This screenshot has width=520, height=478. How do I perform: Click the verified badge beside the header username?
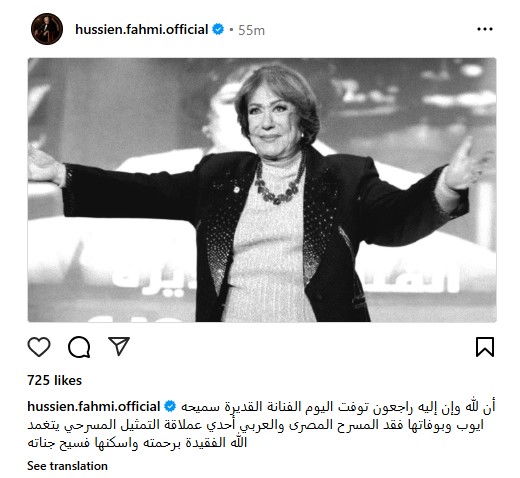pos(218,29)
